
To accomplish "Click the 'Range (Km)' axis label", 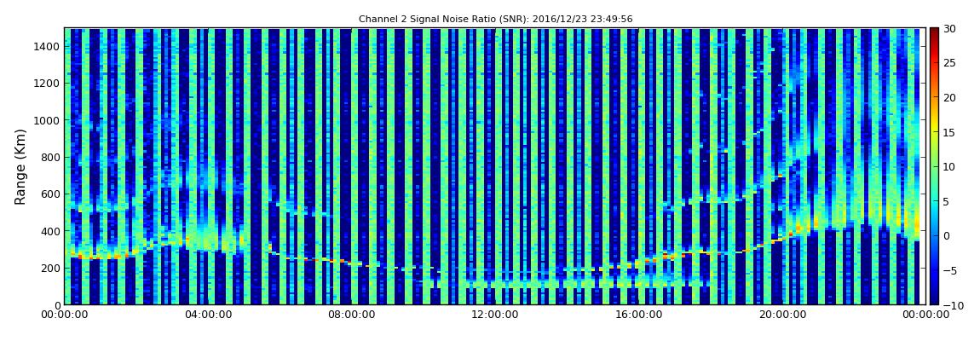I will [20, 166].
